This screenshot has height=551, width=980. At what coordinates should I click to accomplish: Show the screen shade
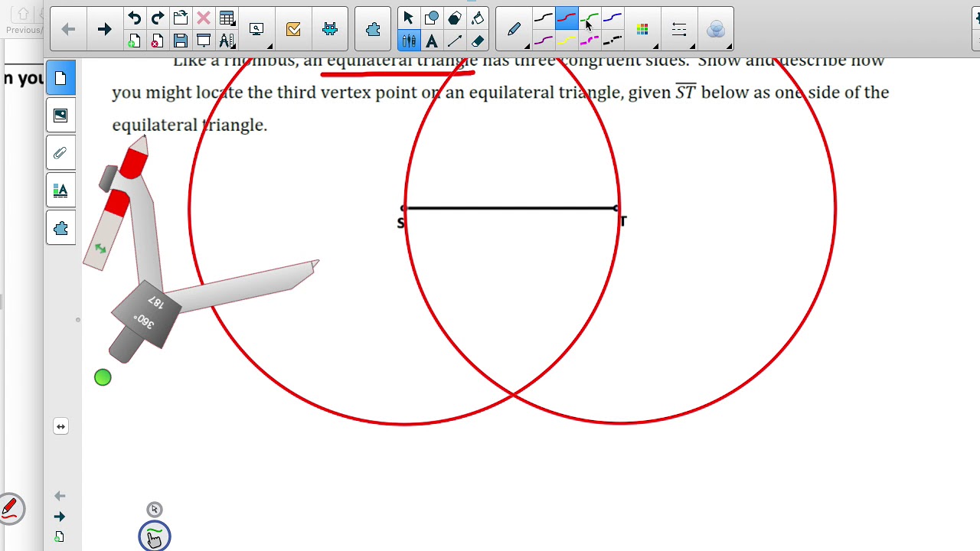[204, 41]
